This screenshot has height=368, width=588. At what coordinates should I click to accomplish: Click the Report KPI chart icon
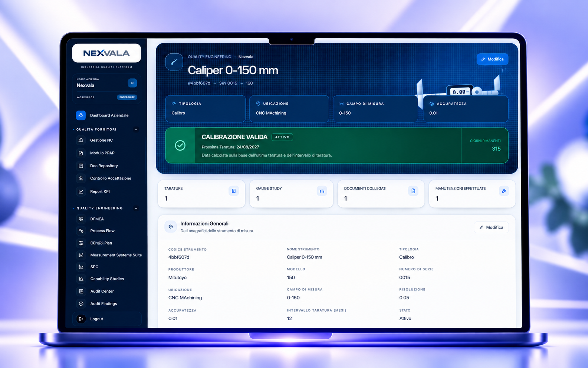point(81,191)
